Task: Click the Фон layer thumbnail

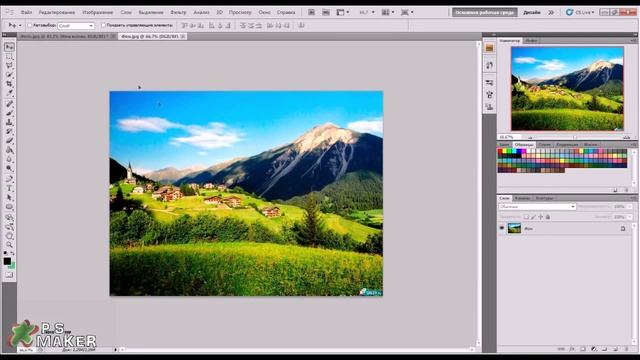Action: click(514, 229)
